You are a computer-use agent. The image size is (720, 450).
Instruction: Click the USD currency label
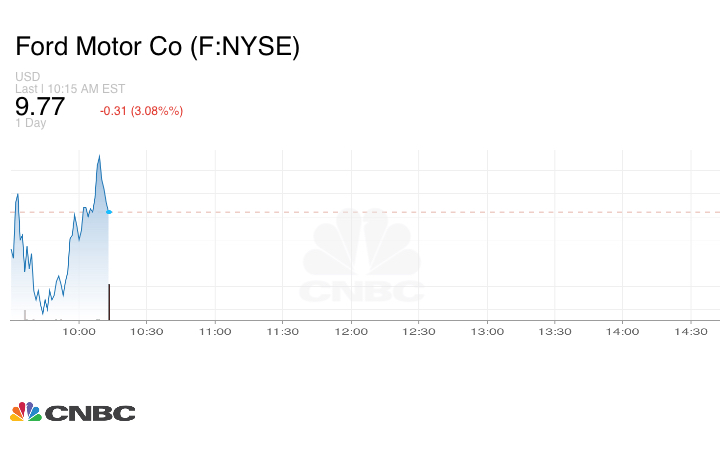(28, 77)
